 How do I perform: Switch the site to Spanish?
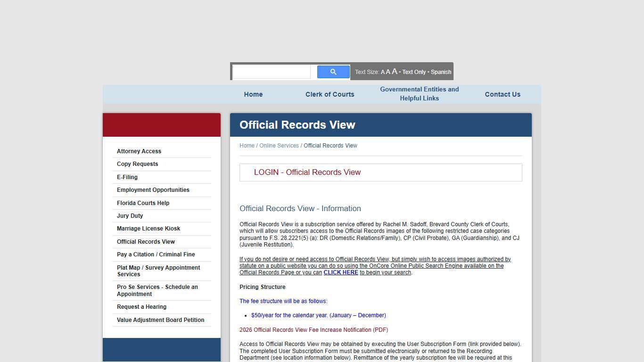(441, 72)
